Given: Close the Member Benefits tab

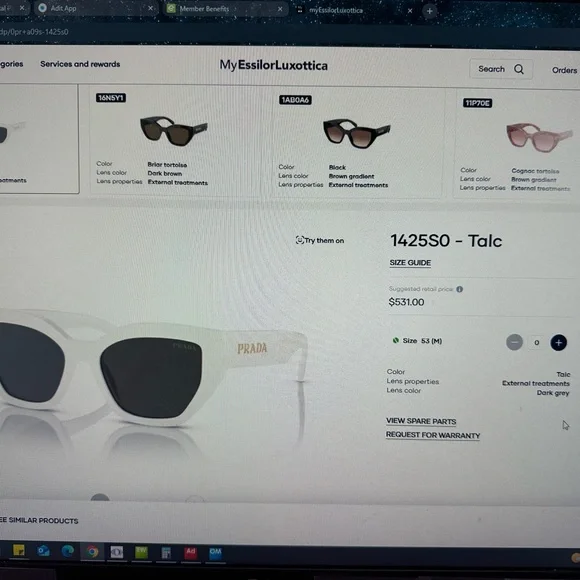Looking at the screenshot, I should (280, 9).
